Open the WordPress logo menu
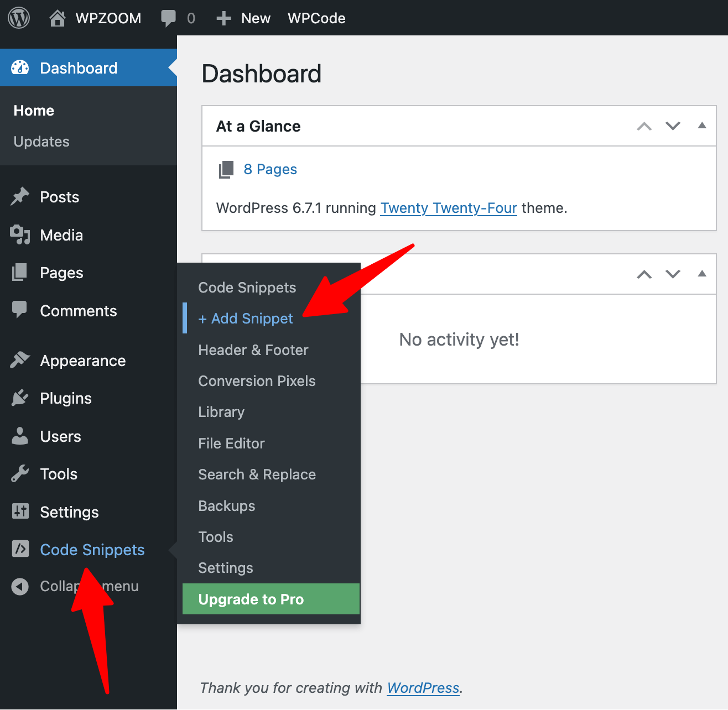The image size is (728, 710). 18,17
